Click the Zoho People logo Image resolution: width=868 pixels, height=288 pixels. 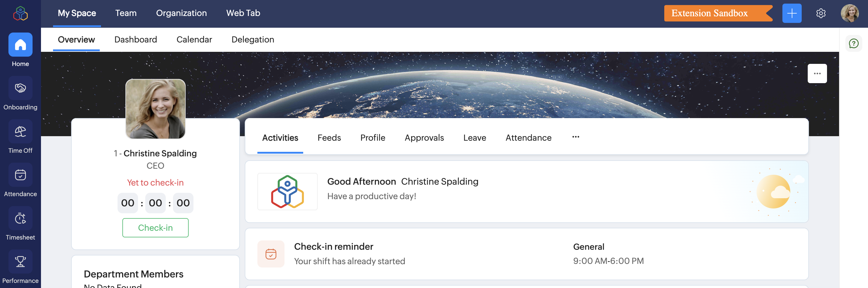[20, 14]
